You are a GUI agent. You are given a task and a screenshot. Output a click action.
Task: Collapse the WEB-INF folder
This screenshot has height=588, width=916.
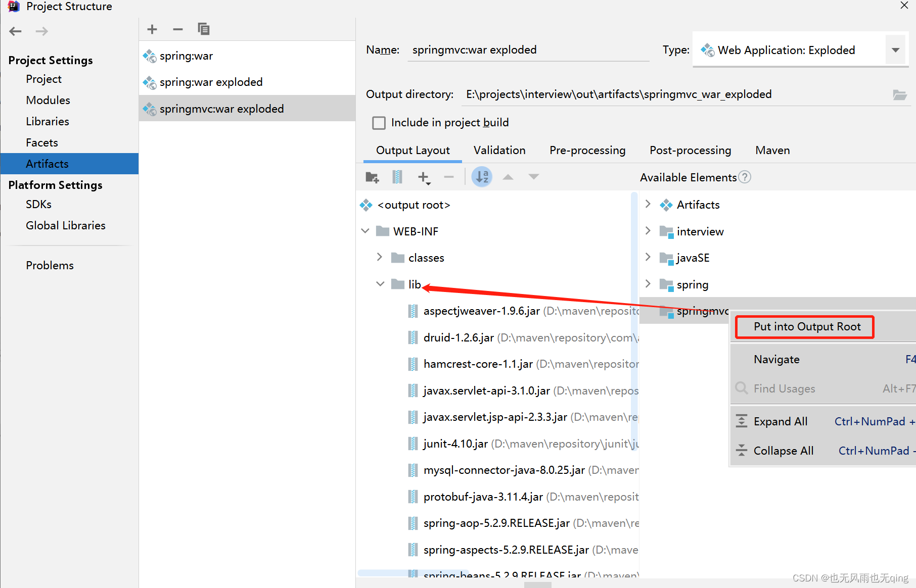click(365, 231)
